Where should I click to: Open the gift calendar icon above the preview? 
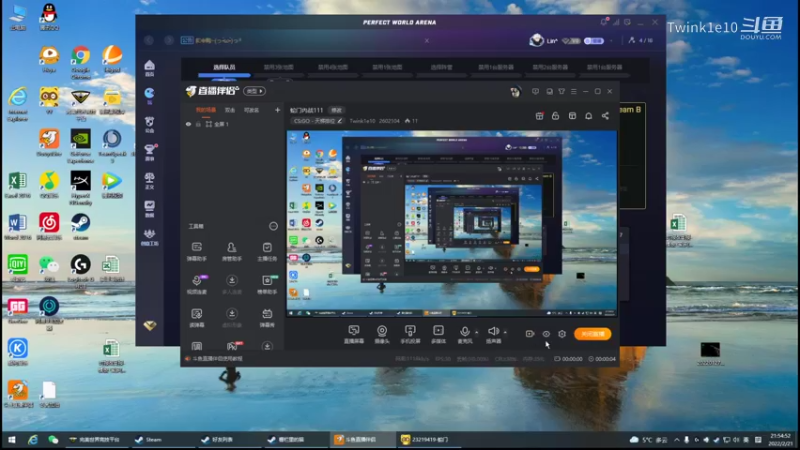coord(539,116)
